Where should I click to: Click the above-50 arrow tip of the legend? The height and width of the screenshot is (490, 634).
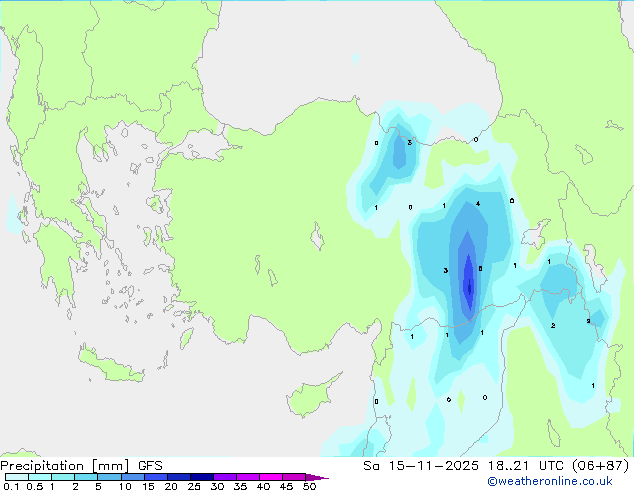317,477
